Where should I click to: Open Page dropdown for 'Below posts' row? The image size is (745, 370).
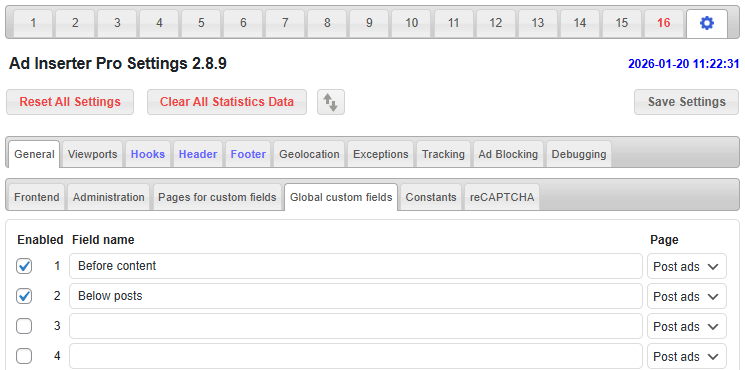point(687,296)
